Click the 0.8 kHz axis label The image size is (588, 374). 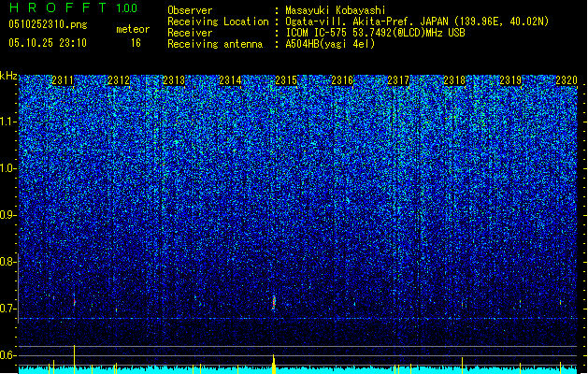[x=8, y=262]
